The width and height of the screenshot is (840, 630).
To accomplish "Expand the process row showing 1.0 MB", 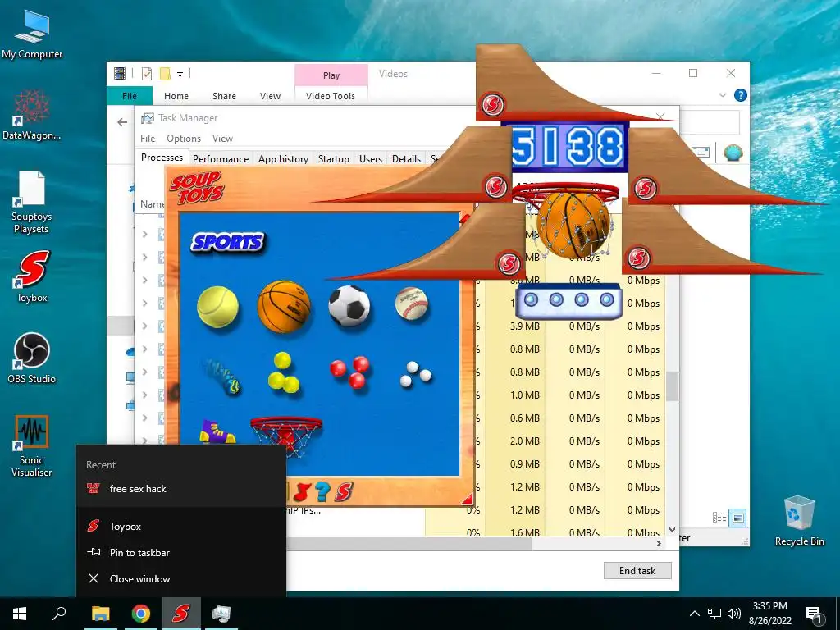I will (144, 395).
